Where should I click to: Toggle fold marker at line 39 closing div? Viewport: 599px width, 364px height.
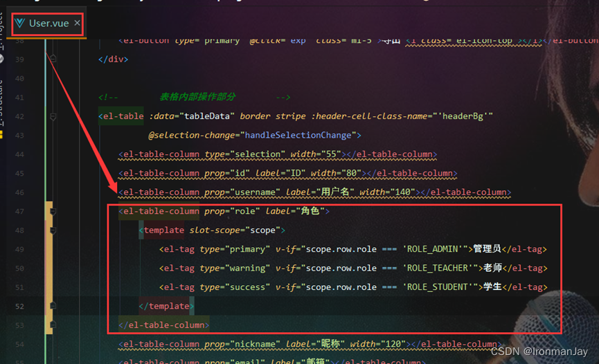(x=53, y=59)
